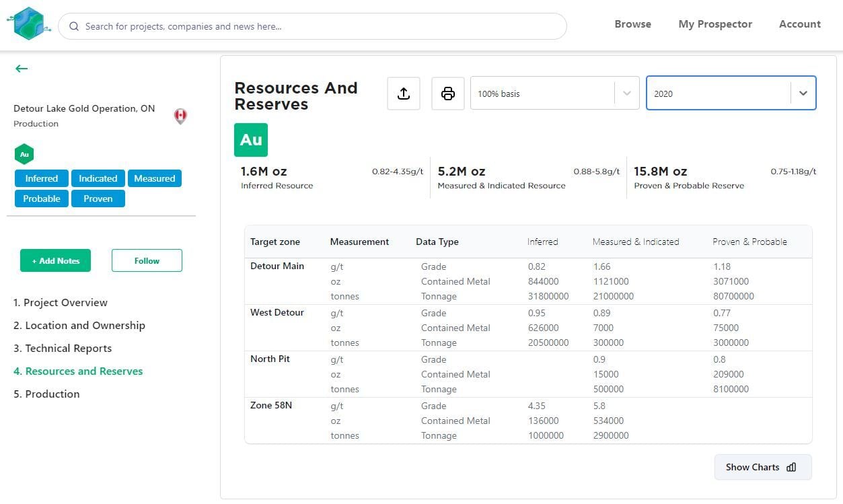Toggle the Inferred resource tag
The width and height of the screenshot is (843, 504).
point(42,178)
